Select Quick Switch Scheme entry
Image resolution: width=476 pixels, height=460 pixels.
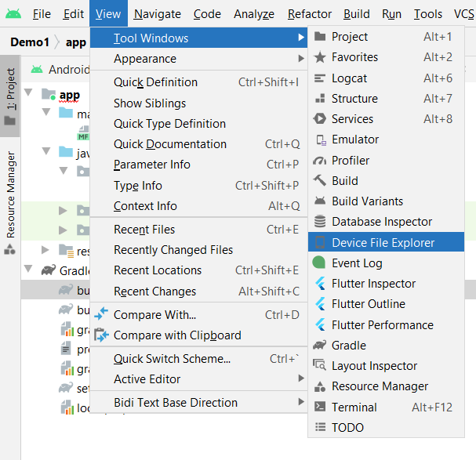click(x=199, y=359)
